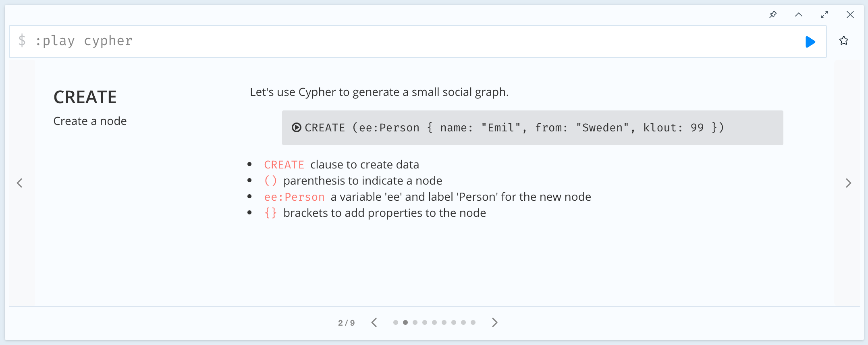Click the CREATE heading on the slide
The width and height of the screenshot is (868, 345).
tap(85, 97)
